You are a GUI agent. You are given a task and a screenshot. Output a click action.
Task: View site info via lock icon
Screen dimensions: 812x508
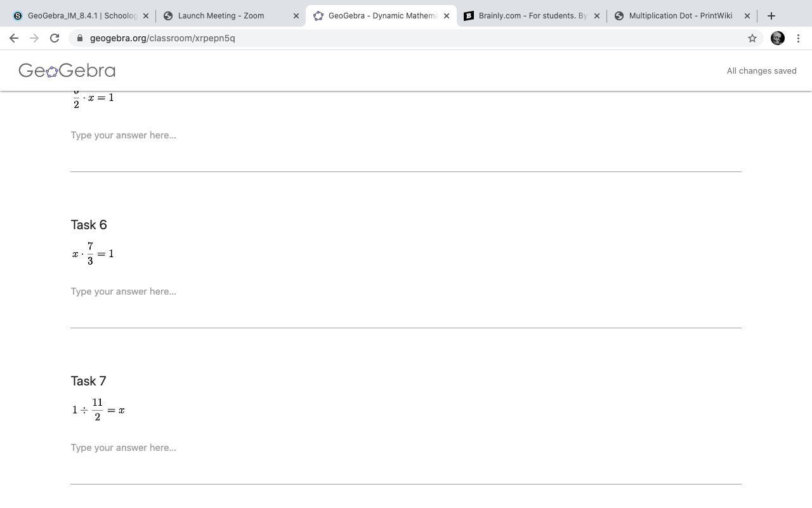tap(79, 38)
